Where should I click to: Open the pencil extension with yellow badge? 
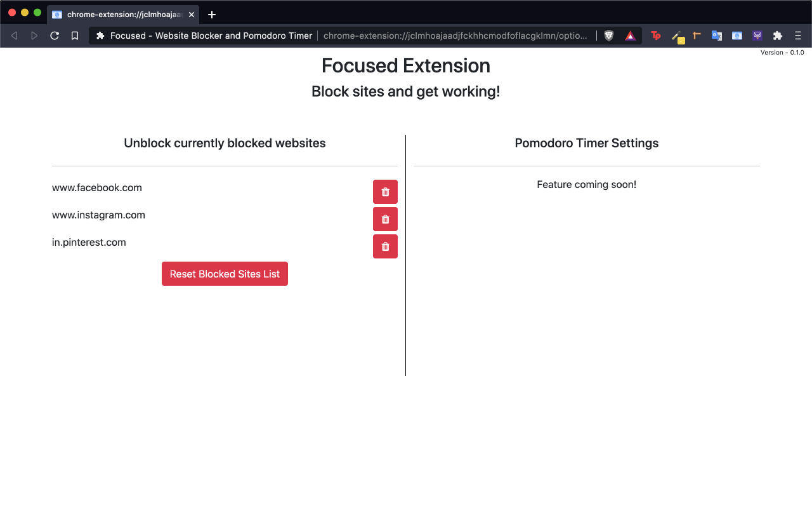677,36
